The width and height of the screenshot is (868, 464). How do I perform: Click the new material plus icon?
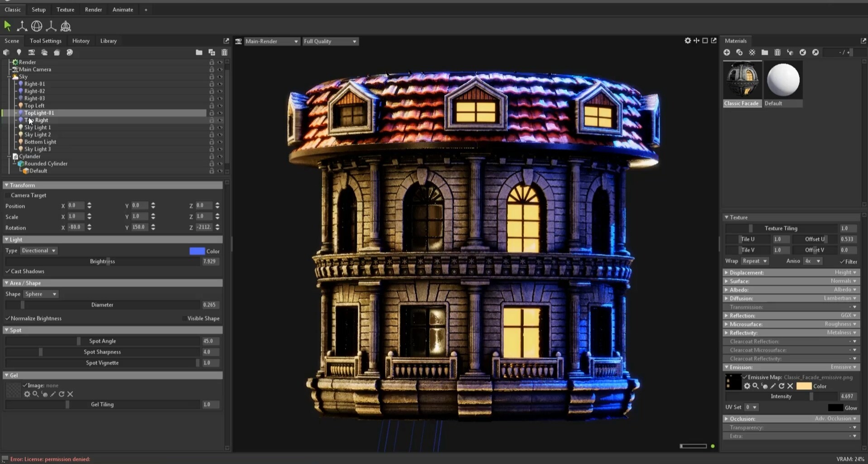click(727, 53)
